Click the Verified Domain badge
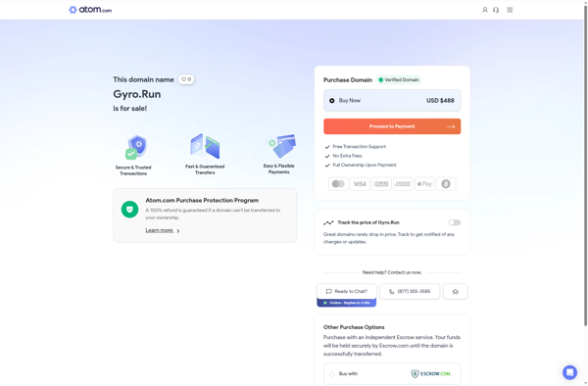588x386 pixels. [x=399, y=79]
